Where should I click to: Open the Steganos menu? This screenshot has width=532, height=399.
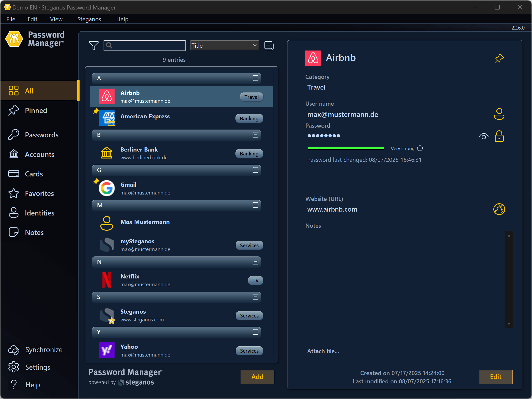[89, 19]
